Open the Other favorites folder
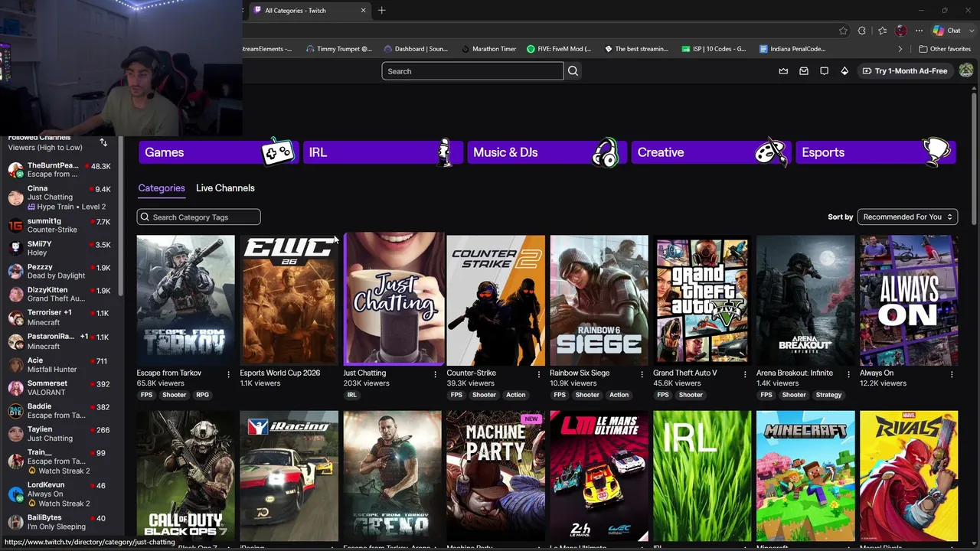The image size is (980, 551). coord(945,49)
